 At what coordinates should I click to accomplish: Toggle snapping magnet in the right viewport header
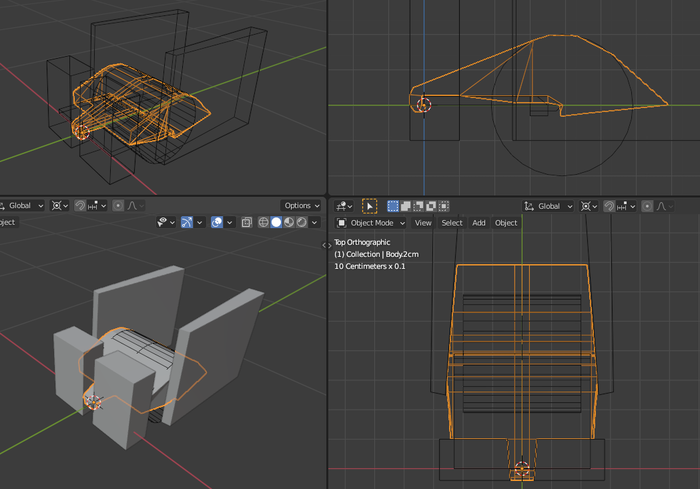click(x=609, y=206)
